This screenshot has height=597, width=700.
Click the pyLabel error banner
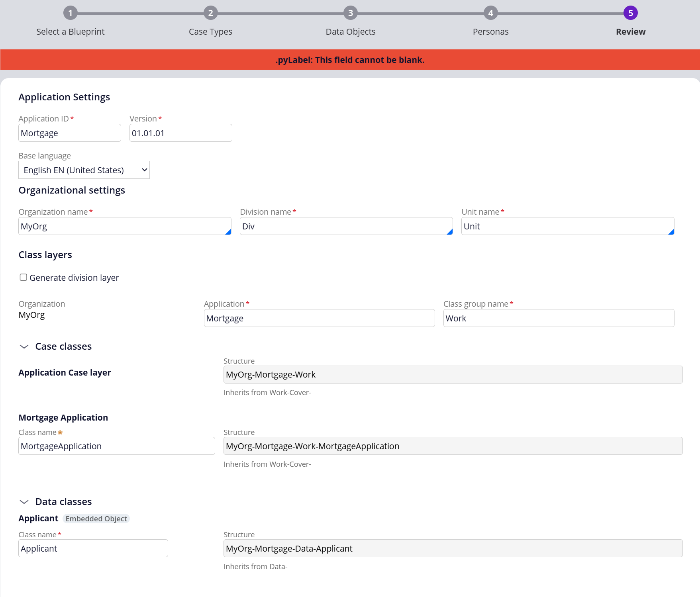tap(350, 60)
